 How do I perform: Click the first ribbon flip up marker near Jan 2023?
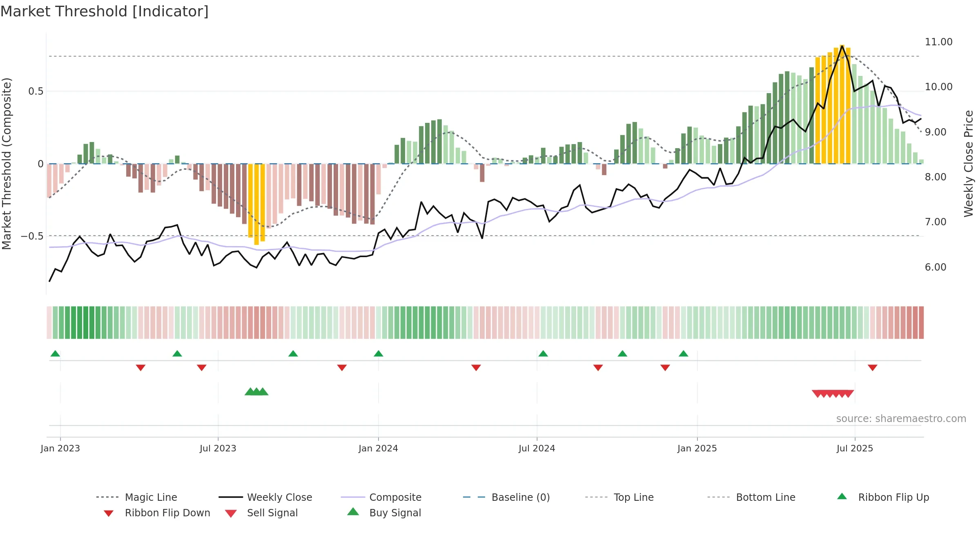click(x=55, y=353)
